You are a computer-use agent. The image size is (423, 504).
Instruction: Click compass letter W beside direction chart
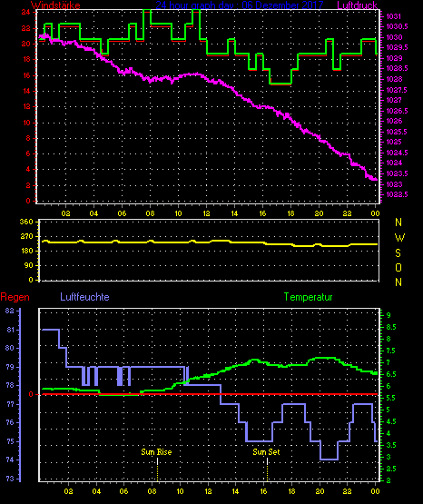(x=399, y=238)
